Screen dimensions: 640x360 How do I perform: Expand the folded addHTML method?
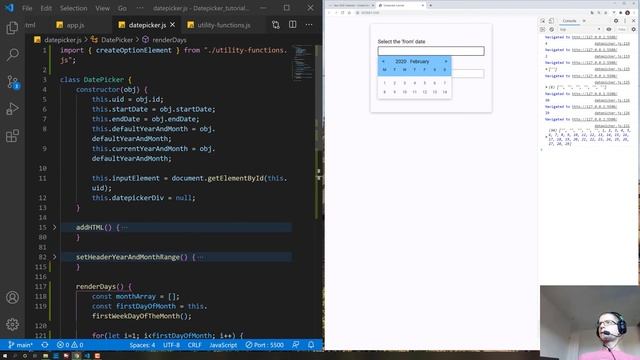coord(54,227)
